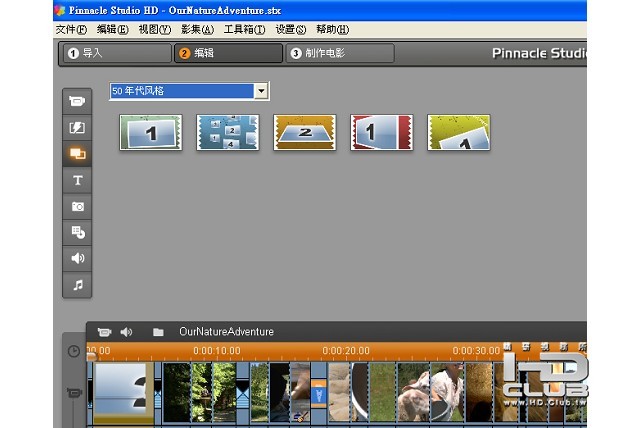Open the Sound Effects speaker icon
Image resolution: width=640 pixels, height=428 pixels.
pyautogui.click(x=77, y=258)
